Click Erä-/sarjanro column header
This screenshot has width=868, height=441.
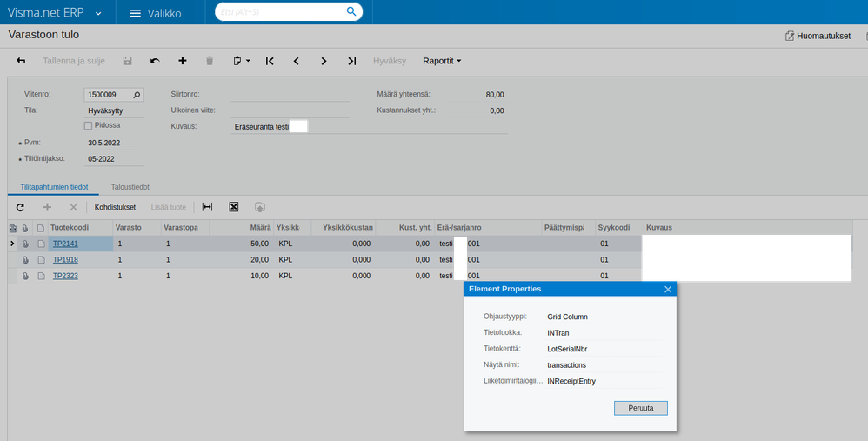coord(488,227)
